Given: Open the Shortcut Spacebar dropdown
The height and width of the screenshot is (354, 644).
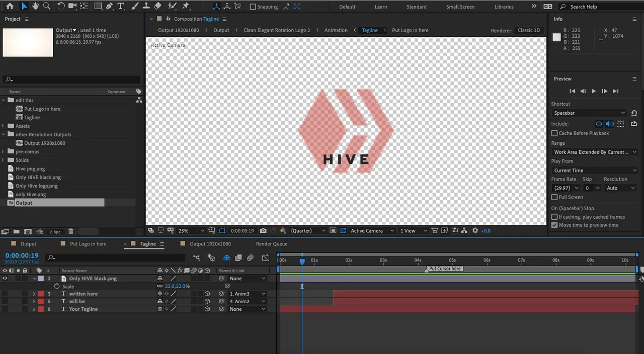Looking at the screenshot, I should point(589,113).
